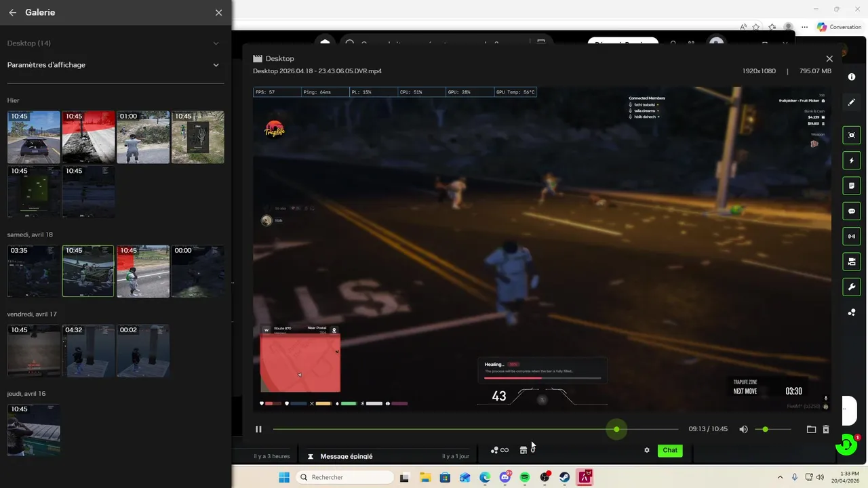
Task: Click the video filename Desktop 2026.04.18 text
Action: [317, 71]
